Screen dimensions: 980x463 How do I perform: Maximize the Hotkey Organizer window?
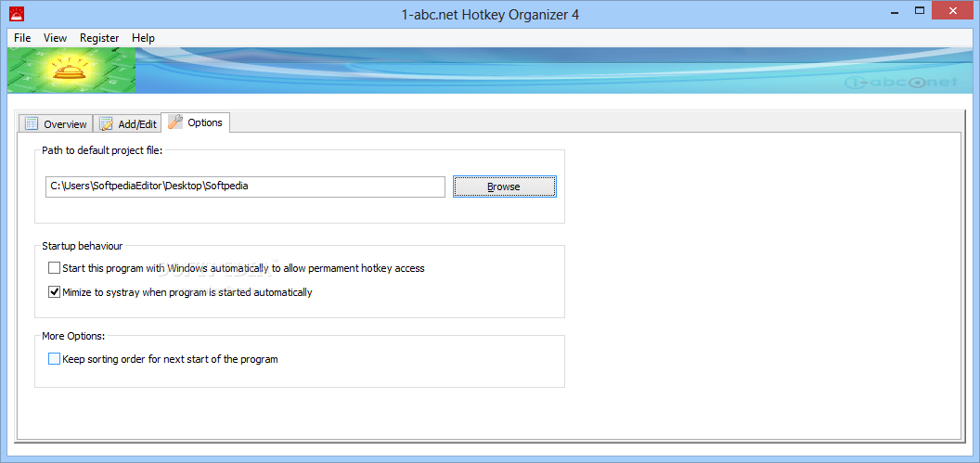point(919,10)
